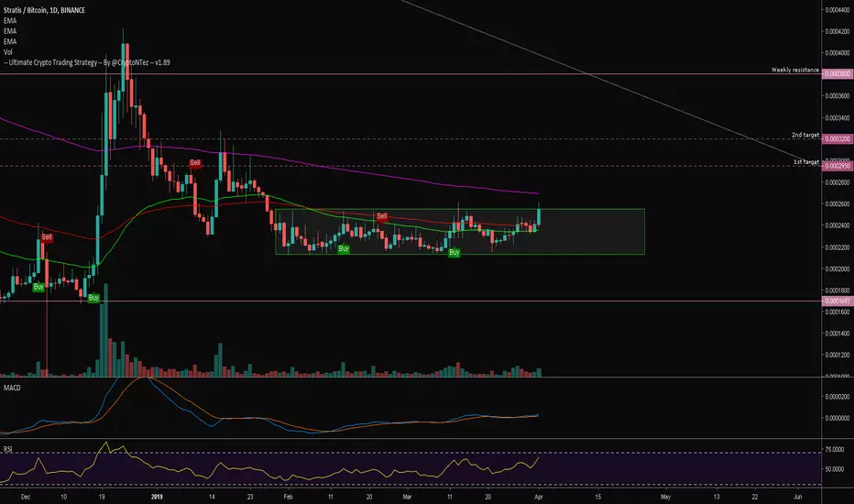The width and height of the screenshot is (854, 504).
Task: Click the Buy marker below mid-February candles
Action: 343,249
